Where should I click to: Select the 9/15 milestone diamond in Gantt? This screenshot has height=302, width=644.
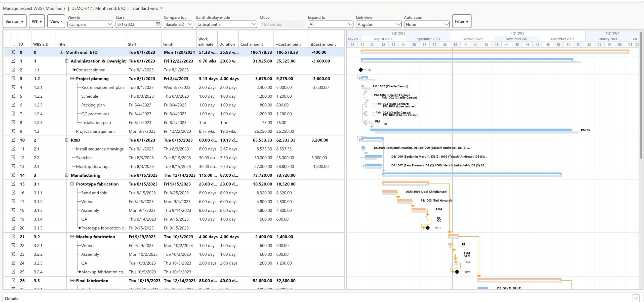click(x=427, y=228)
